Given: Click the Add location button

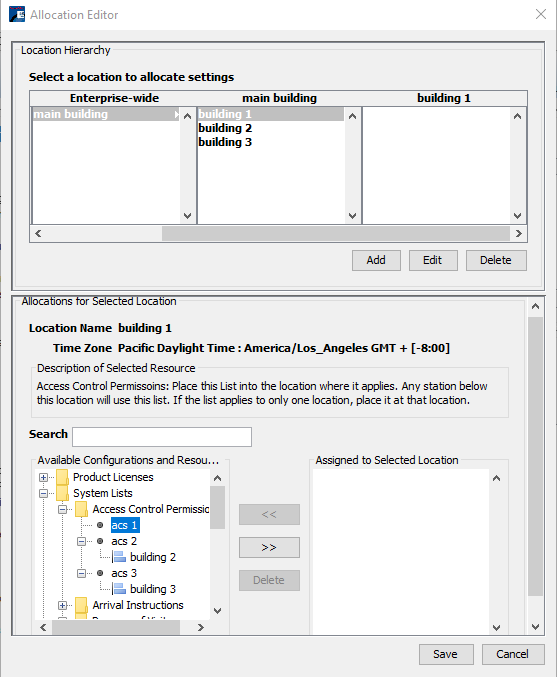Looking at the screenshot, I should (376, 260).
